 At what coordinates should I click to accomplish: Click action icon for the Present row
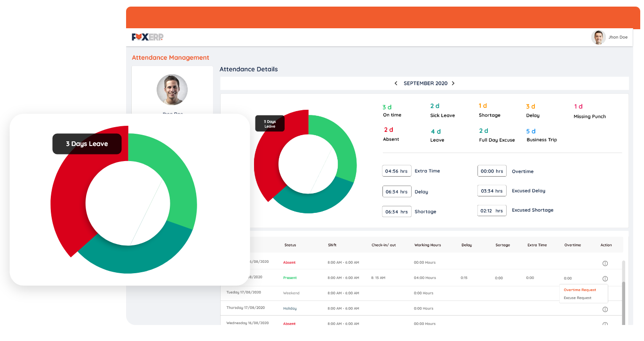click(x=605, y=278)
